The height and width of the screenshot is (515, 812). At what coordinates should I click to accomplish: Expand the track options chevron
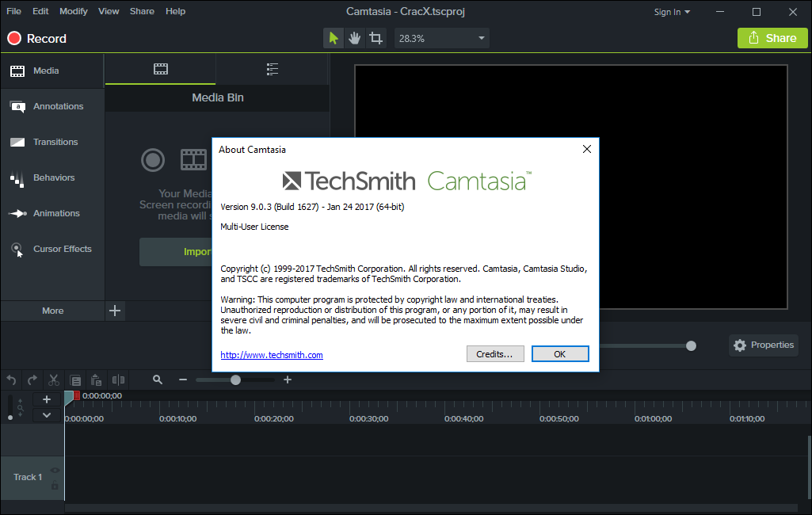pyautogui.click(x=47, y=415)
